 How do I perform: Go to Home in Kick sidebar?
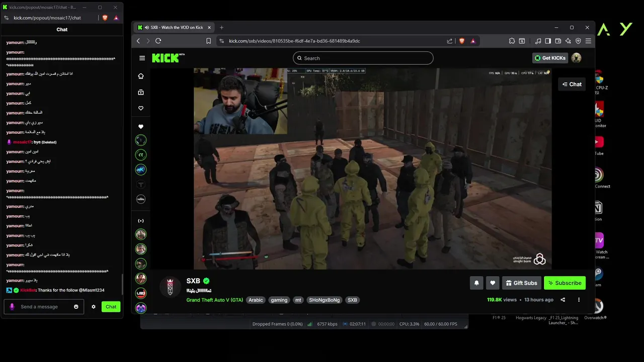coord(141,76)
